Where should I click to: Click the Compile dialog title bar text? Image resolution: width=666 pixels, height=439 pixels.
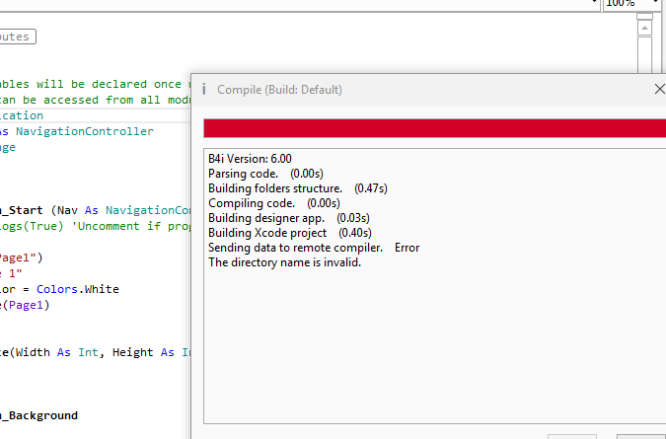[x=280, y=90]
